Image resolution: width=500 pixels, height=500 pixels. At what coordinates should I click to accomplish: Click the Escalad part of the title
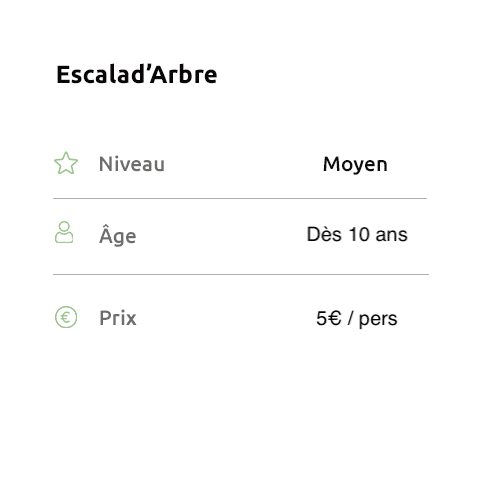(x=99, y=74)
